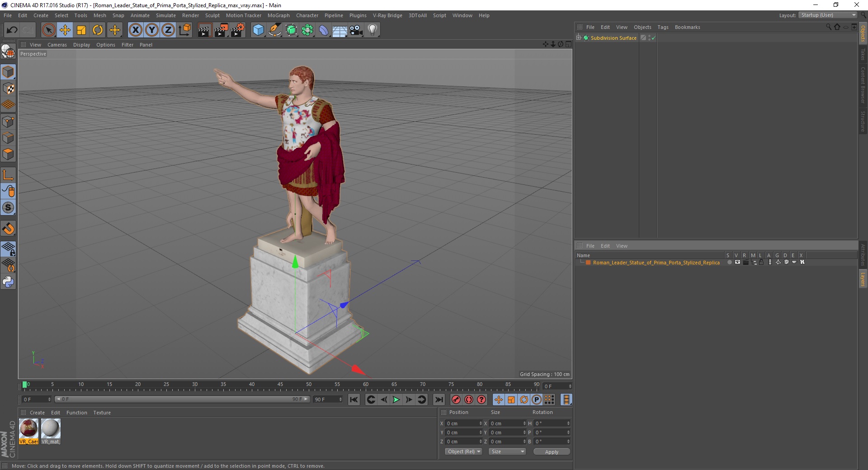Toggle Z axis lock
Screen dimensions: 868x470
(x=168, y=30)
